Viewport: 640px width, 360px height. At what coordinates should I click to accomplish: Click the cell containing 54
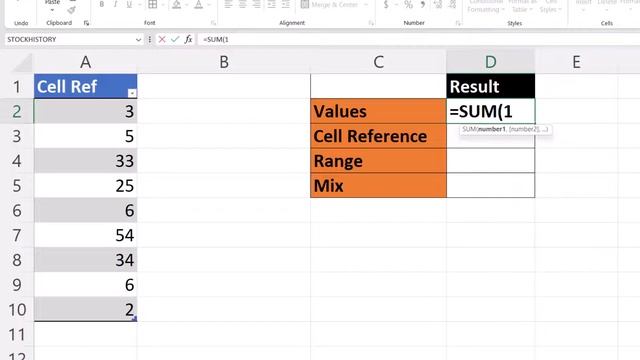[x=86, y=235]
